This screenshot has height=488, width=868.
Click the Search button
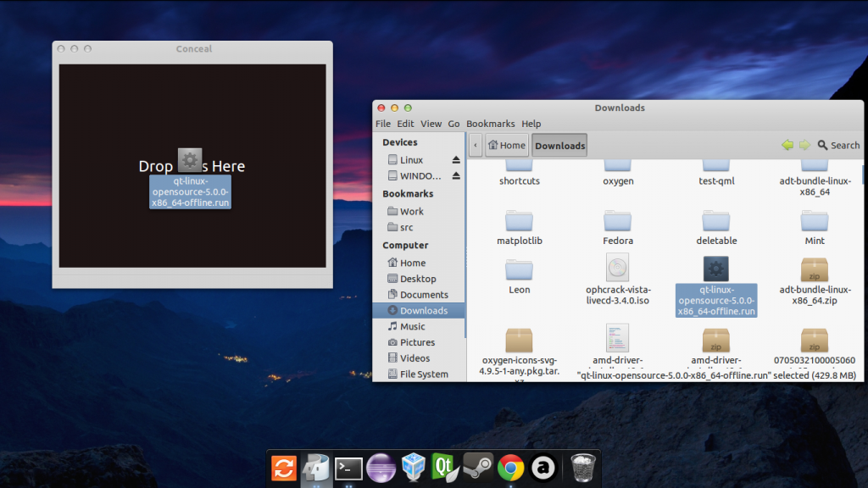click(838, 145)
